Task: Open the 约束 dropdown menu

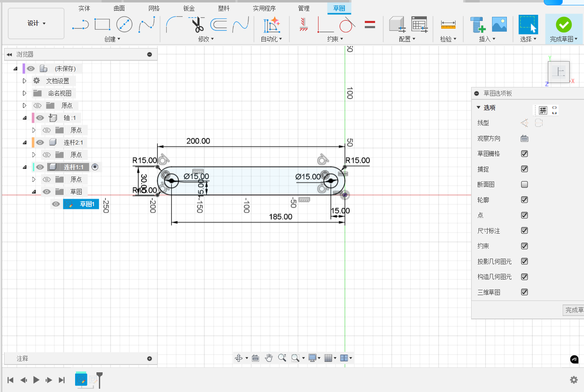Action: [335, 39]
